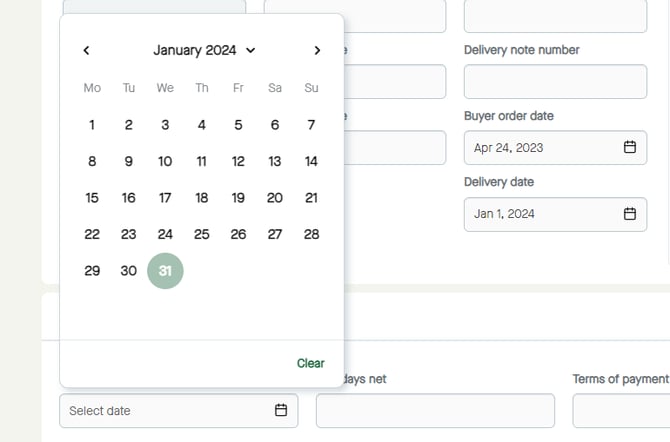The width and height of the screenshot is (670, 442).
Task: Click the Terms of payment field
Action: click(x=620, y=410)
